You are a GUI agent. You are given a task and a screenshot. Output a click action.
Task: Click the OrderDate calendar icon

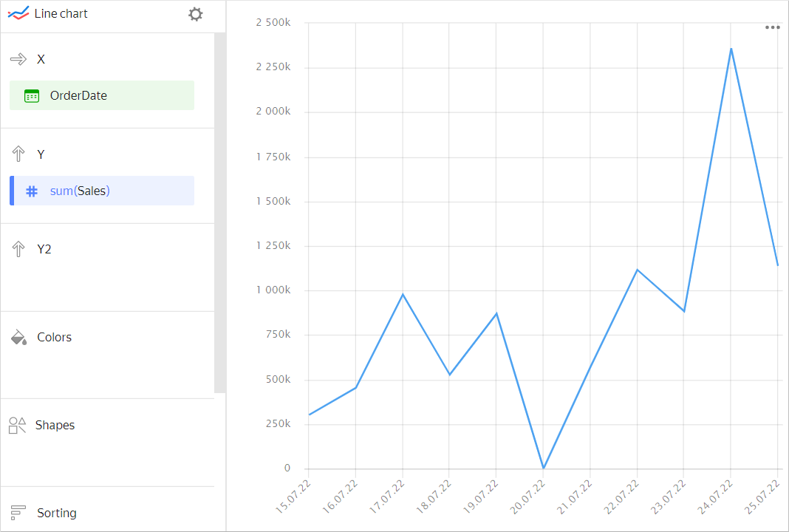[x=32, y=95]
